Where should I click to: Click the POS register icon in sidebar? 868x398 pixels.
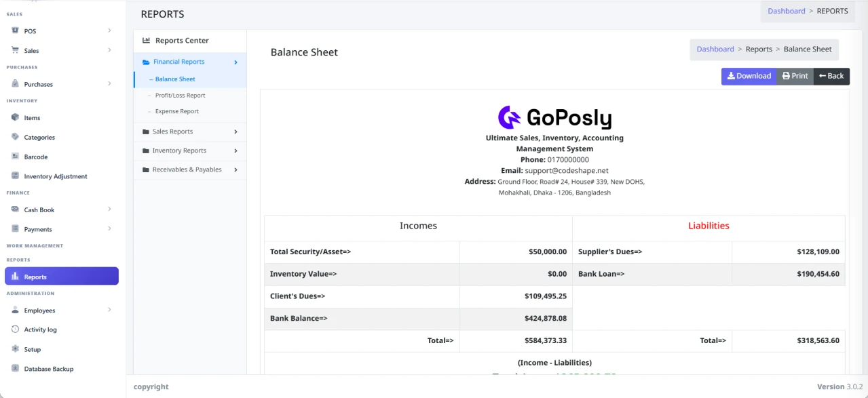(15, 31)
